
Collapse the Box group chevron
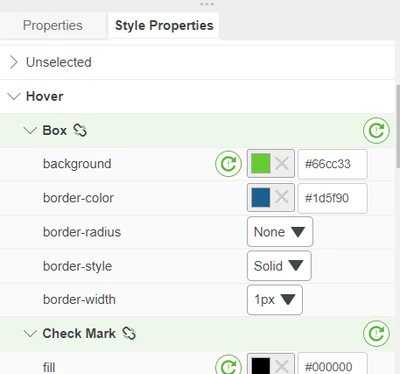[x=30, y=130]
